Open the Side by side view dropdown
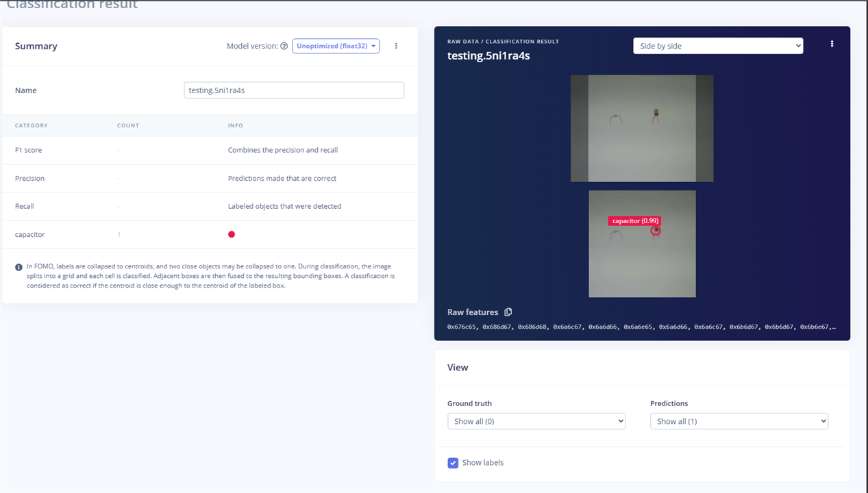Screen dimensions: 868x493 (718, 46)
